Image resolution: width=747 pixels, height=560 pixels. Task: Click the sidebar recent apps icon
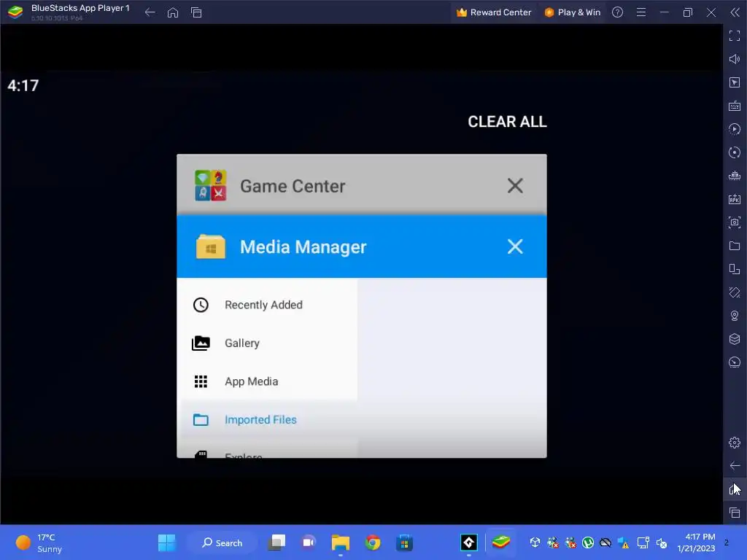click(734, 513)
